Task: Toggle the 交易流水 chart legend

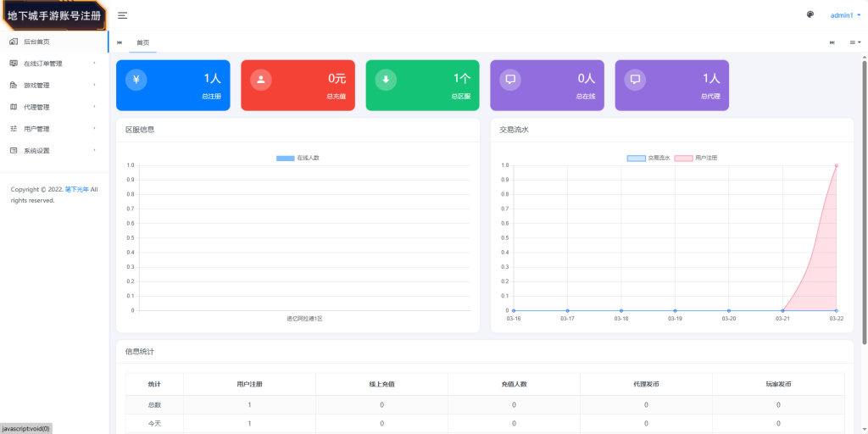Action: [x=648, y=158]
